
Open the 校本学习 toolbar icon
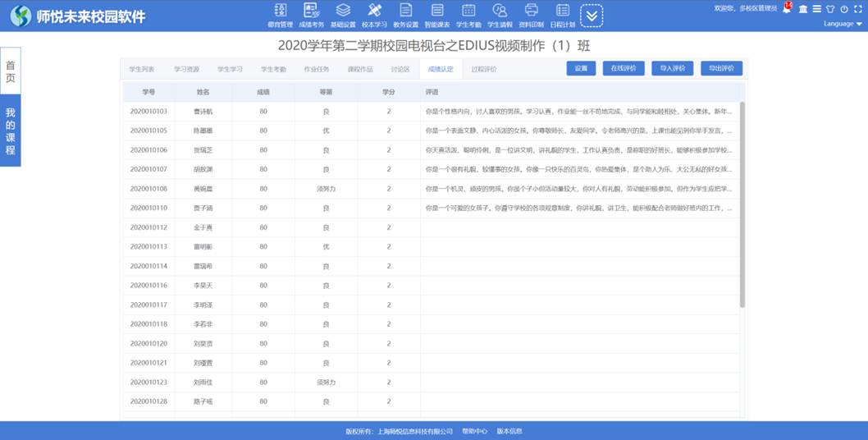[374, 11]
